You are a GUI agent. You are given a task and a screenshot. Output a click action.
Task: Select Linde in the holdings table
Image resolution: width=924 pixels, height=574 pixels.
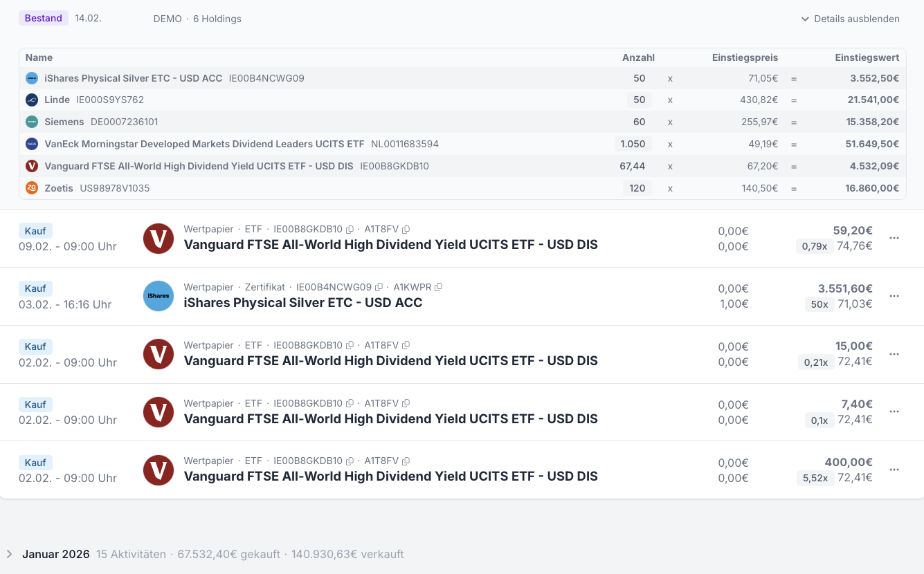(x=57, y=100)
